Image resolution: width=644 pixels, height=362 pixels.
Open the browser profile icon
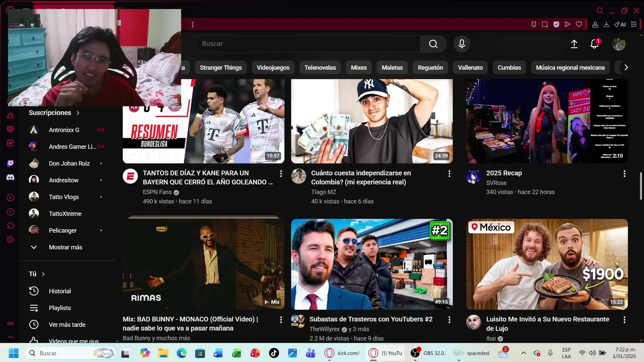coord(595,24)
